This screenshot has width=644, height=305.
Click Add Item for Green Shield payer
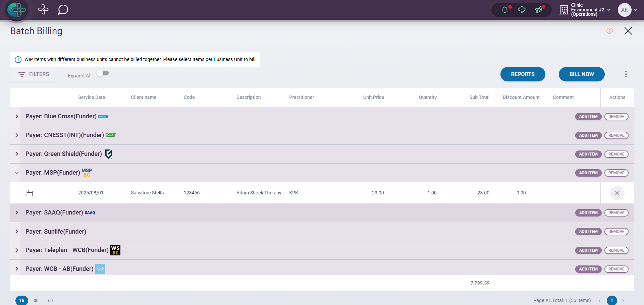pyautogui.click(x=588, y=154)
